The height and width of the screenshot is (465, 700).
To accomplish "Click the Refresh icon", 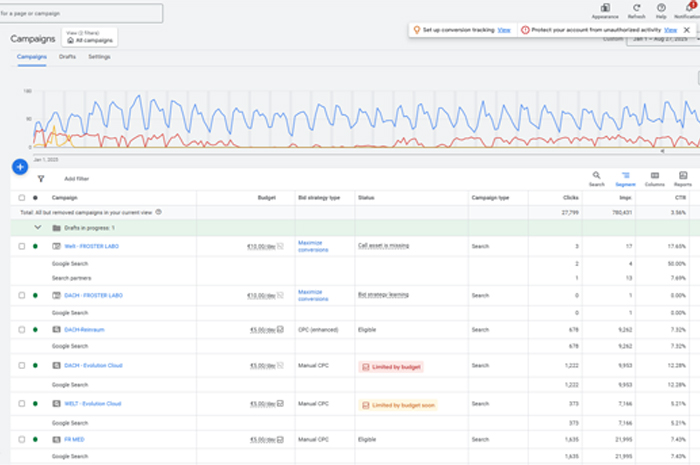I will (x=636, y=10).
